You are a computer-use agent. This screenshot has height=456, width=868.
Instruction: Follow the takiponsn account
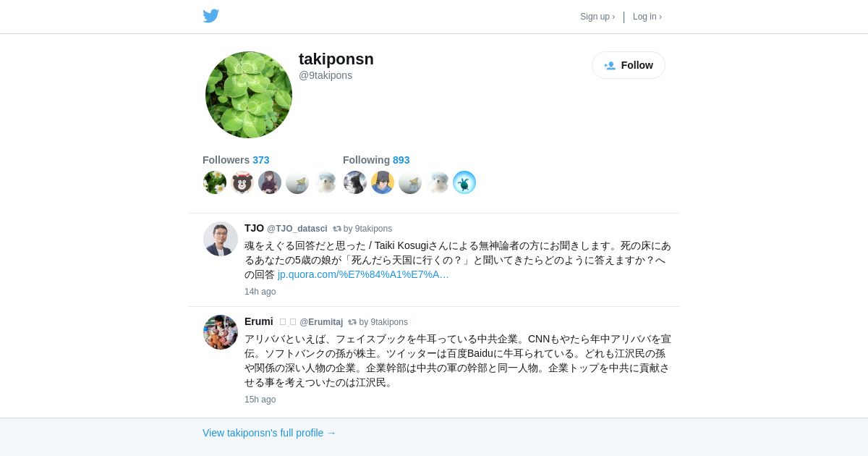pyautogui.click(x=629, y=65)
